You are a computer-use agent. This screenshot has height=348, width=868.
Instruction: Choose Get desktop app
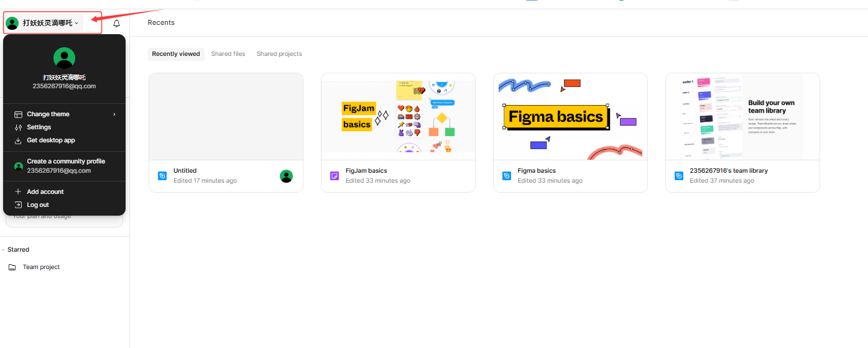(65, 140)
